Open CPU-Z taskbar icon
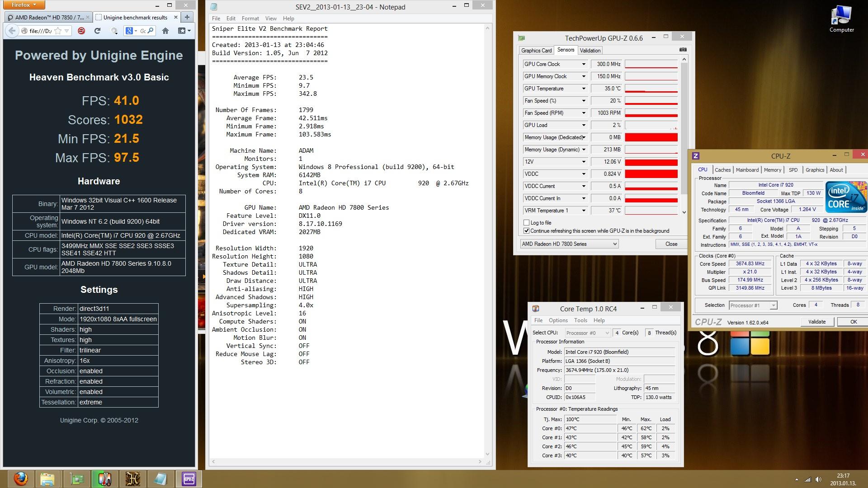Image resolution: width=868 pixels, height=488 pixels. [189, 479]
